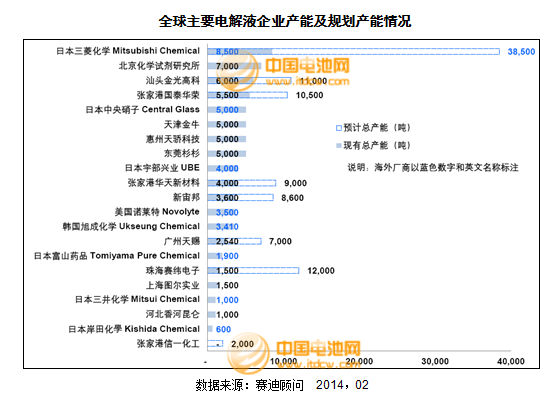Image resolution: width=559 pixels, height=397 pixels.
Task: Select the legend text 预计总产能（吨）
Action: [377, 128]
